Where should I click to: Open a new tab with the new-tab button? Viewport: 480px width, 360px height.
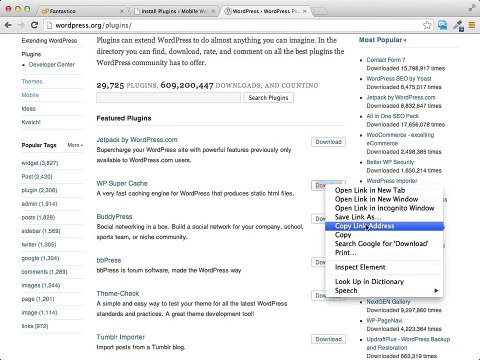pos(320,12)
